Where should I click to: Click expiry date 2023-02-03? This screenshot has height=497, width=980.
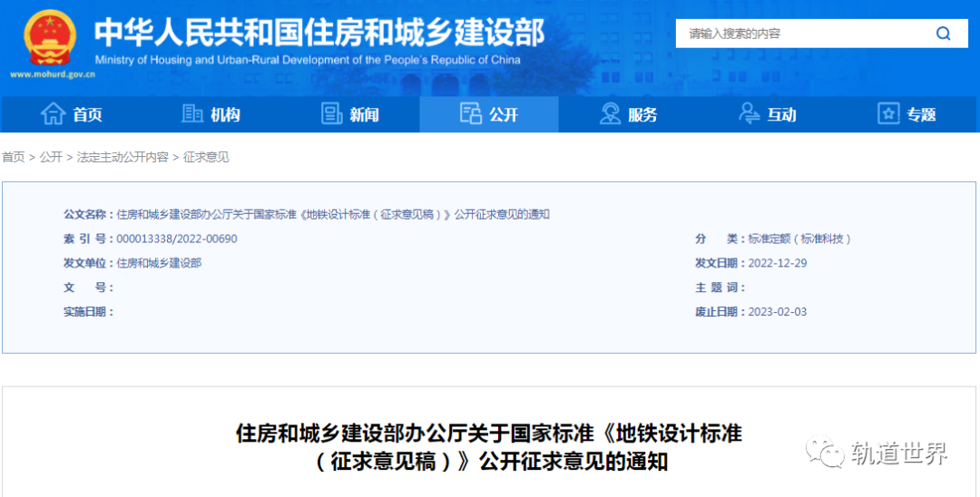pyautogui.click(x=778, y=312)
